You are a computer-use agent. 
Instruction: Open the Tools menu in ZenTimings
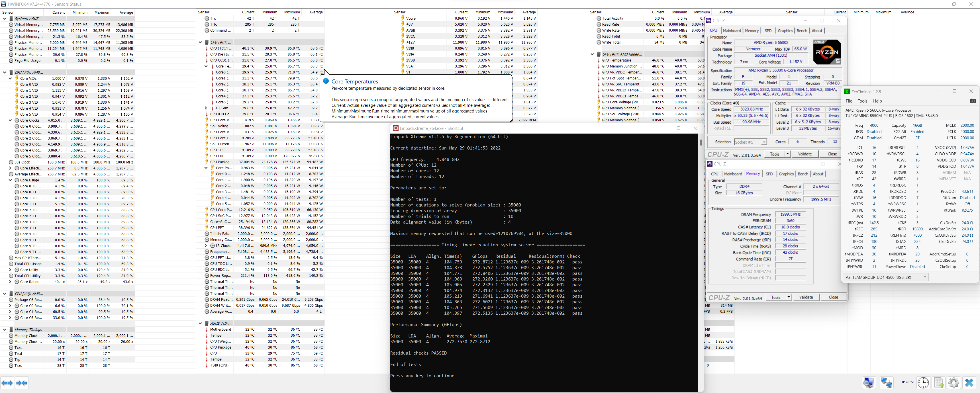coord(862,101)
